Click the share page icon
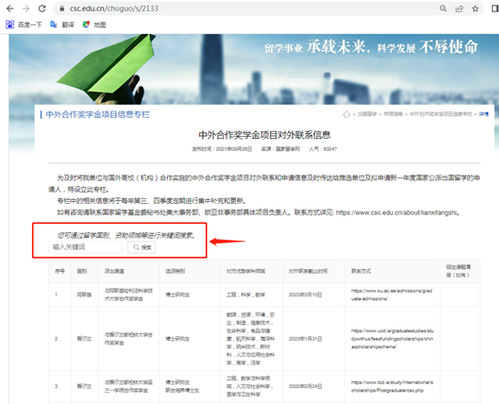499x404 pixels. [459, 9]
